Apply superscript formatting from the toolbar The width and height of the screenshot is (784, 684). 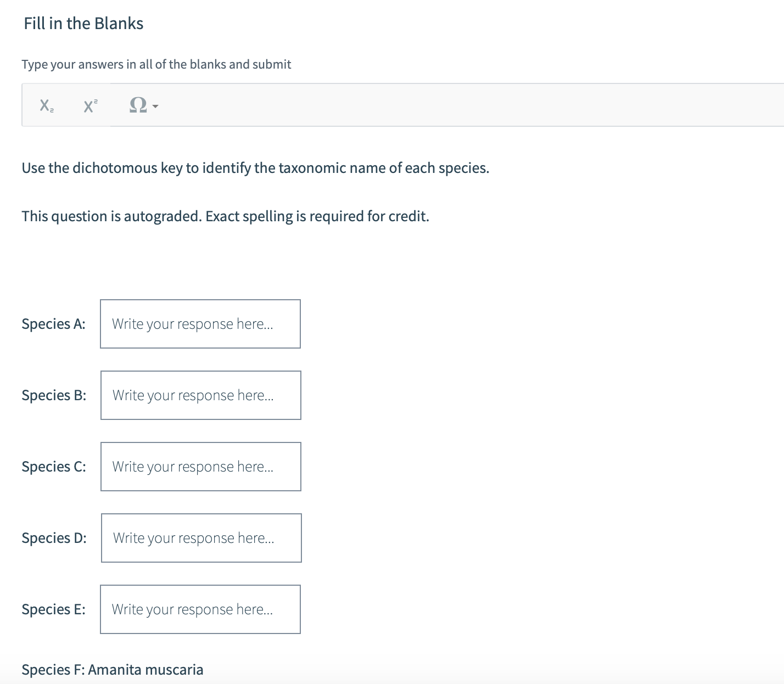click(x=91, y=105)
